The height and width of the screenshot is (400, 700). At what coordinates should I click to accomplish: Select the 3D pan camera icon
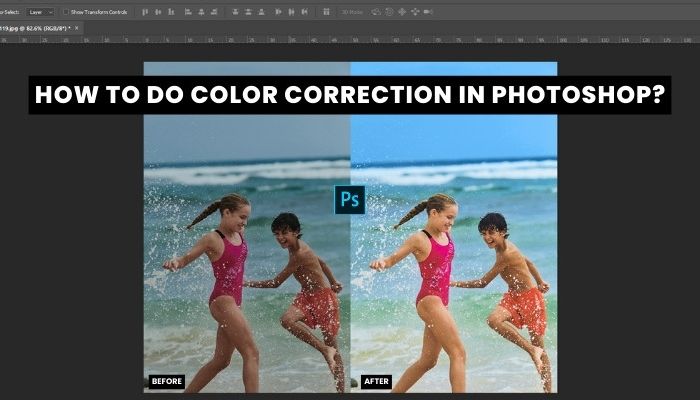(x=402, y=12)
